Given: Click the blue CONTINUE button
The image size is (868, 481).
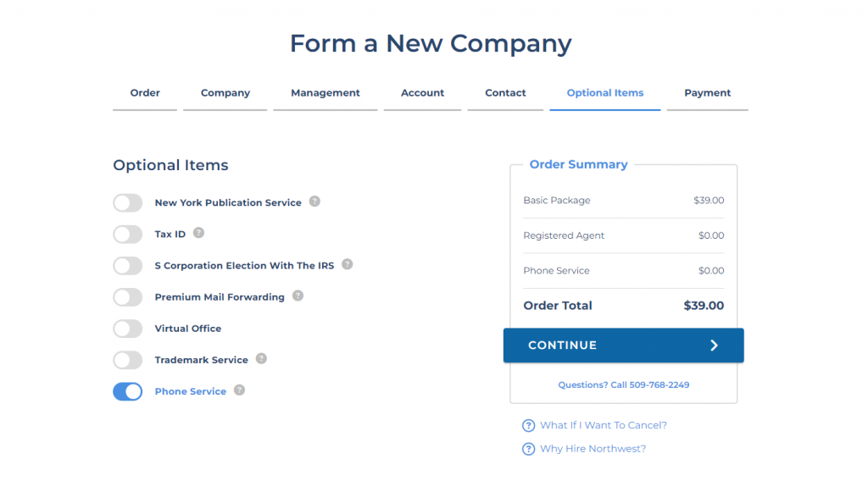Looking at the screenshot, I should tap(623, 346).
